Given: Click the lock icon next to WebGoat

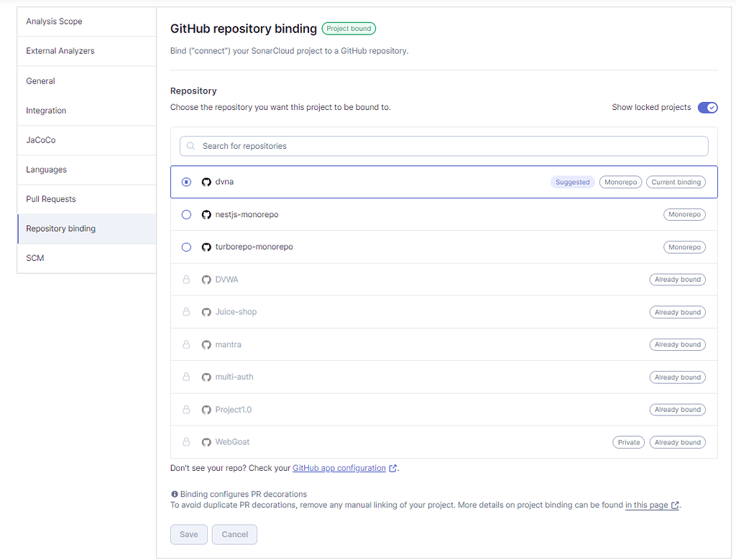Looking at the screenshot, I should point(186,441).
